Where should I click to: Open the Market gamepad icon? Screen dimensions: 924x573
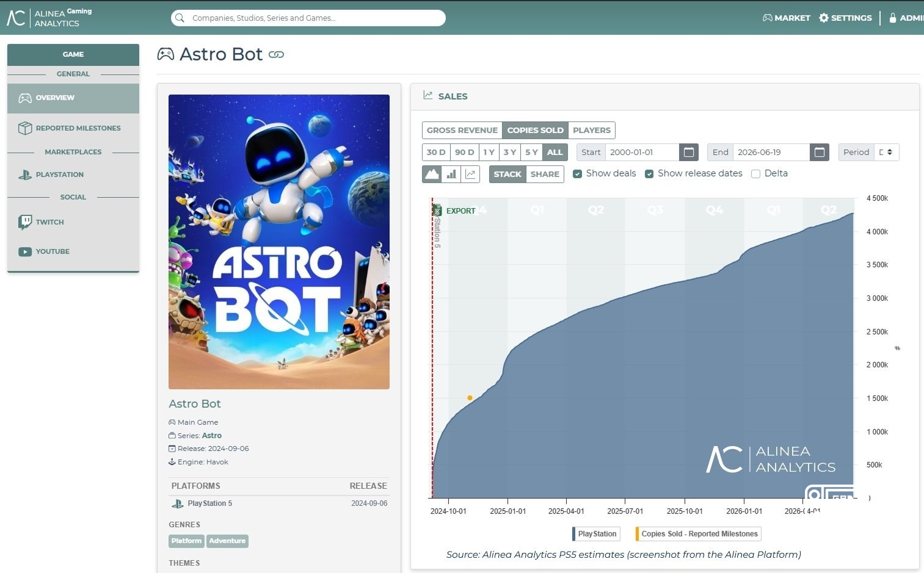coord(768,18)
